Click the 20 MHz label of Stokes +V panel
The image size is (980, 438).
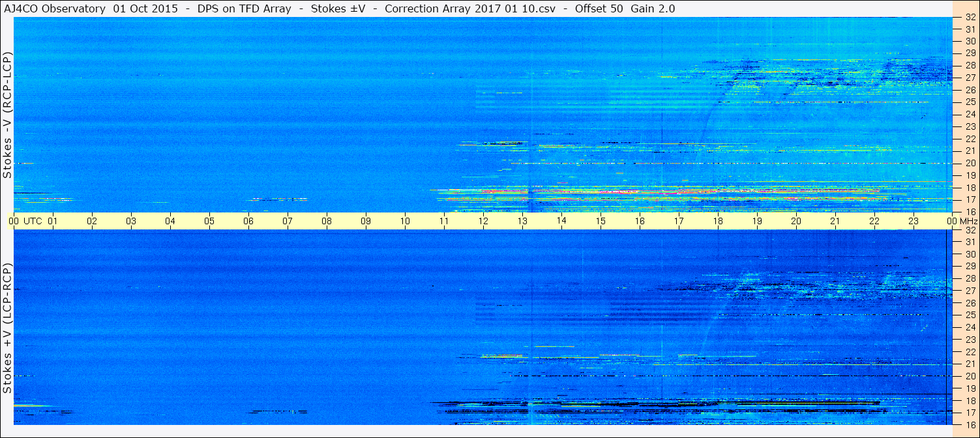(970, 376)
